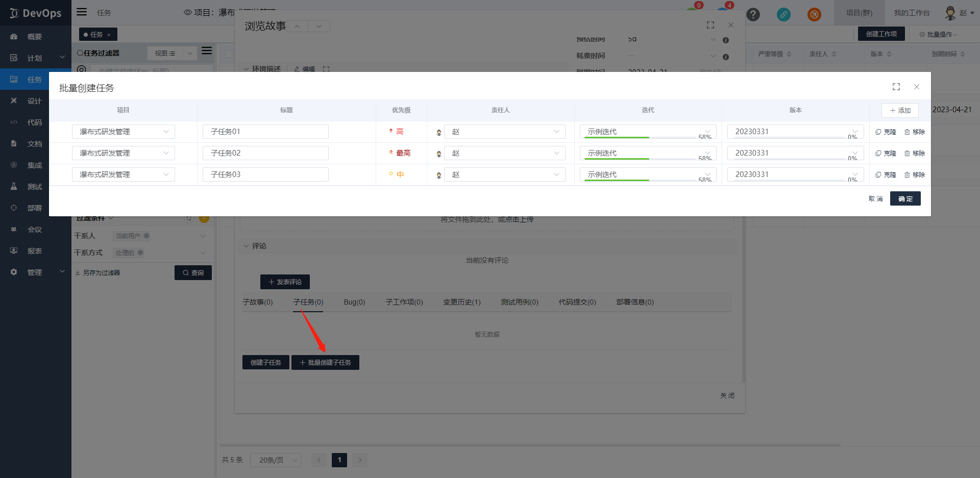Image resolution: width=980 pixels, height=478 pixels.
Task: Switch to the 变更历史(1) tab
Action: [461, 302]
